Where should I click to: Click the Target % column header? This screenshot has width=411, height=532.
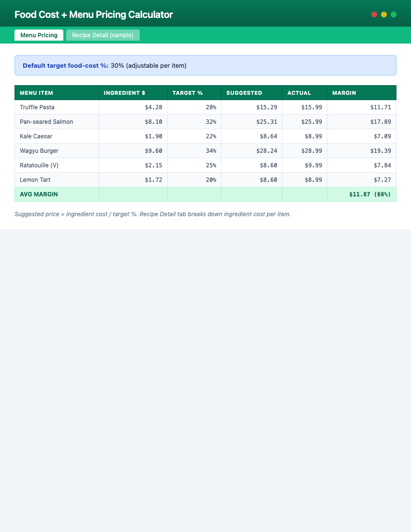click(194, 93)
